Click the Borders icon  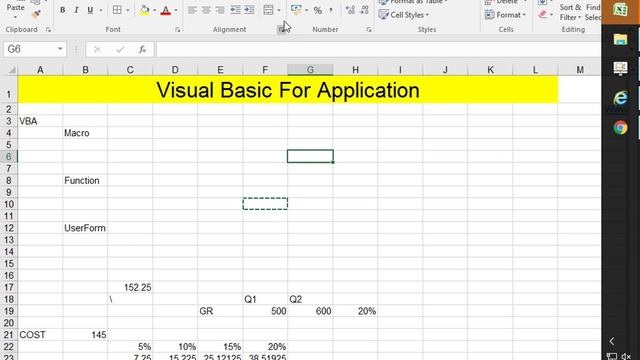117,10
